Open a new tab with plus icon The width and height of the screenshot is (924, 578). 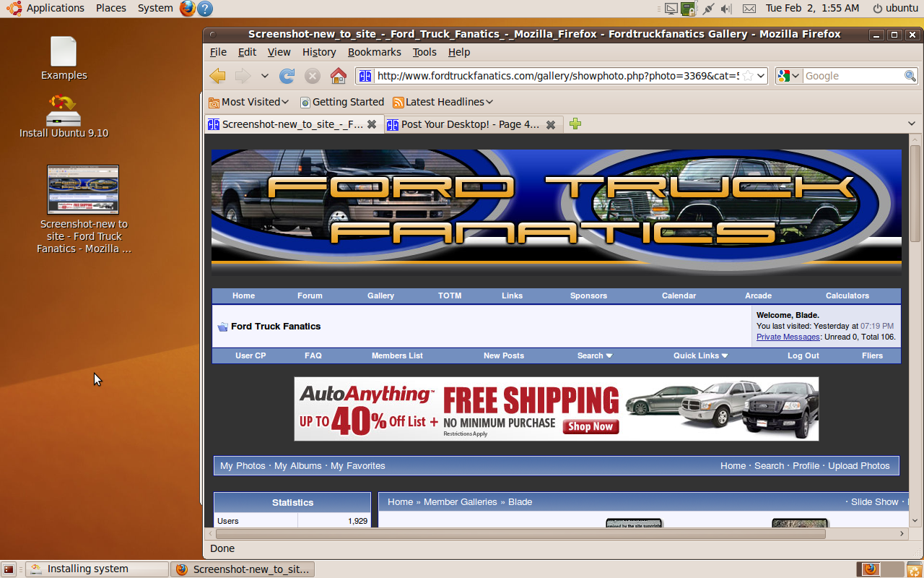pyautogui.click(x=575, y=124)
